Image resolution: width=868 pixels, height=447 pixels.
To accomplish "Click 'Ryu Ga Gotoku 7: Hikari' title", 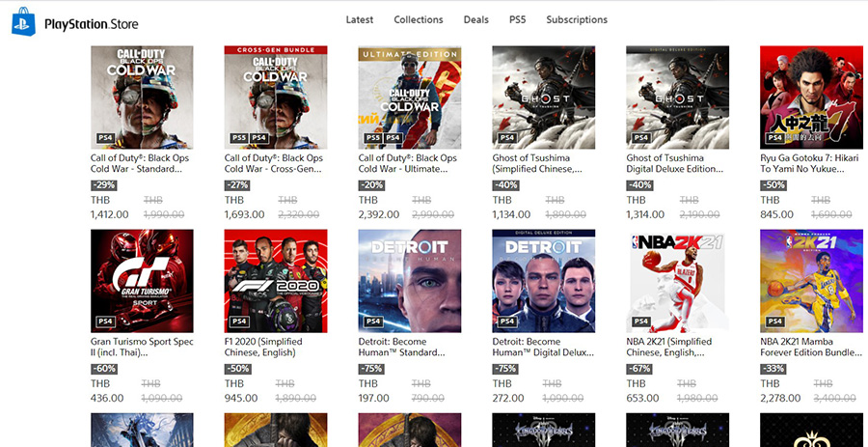I will point(810,163).
